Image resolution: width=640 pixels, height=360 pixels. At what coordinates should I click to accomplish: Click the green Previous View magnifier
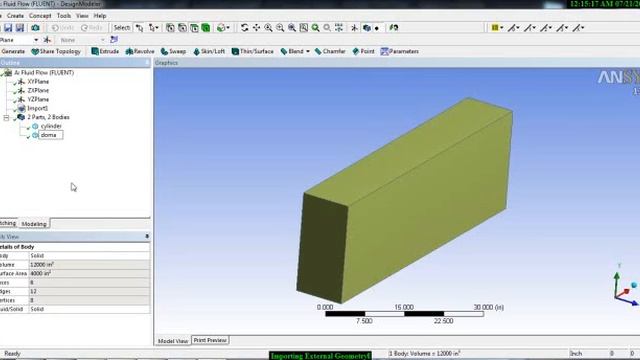tap(316, 28)
